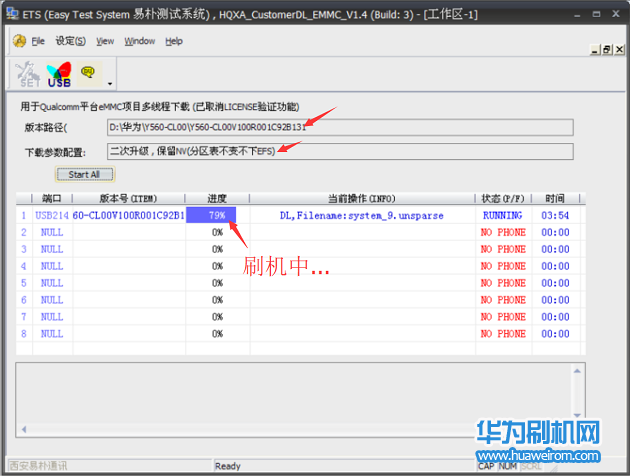Click NO PHONE status in row 3
Viewport: 630px width, 476px height.
point(503,249)
